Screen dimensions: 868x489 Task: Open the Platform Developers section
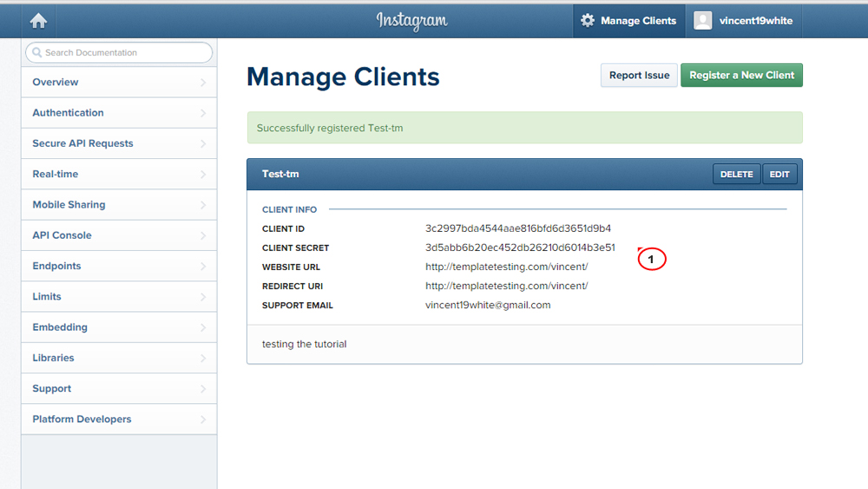click(119, 420)
